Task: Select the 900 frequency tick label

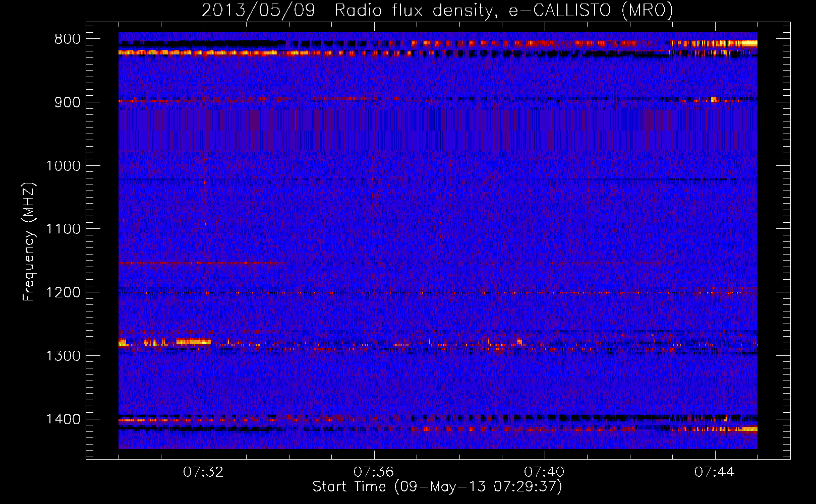Action: (67, 102)
